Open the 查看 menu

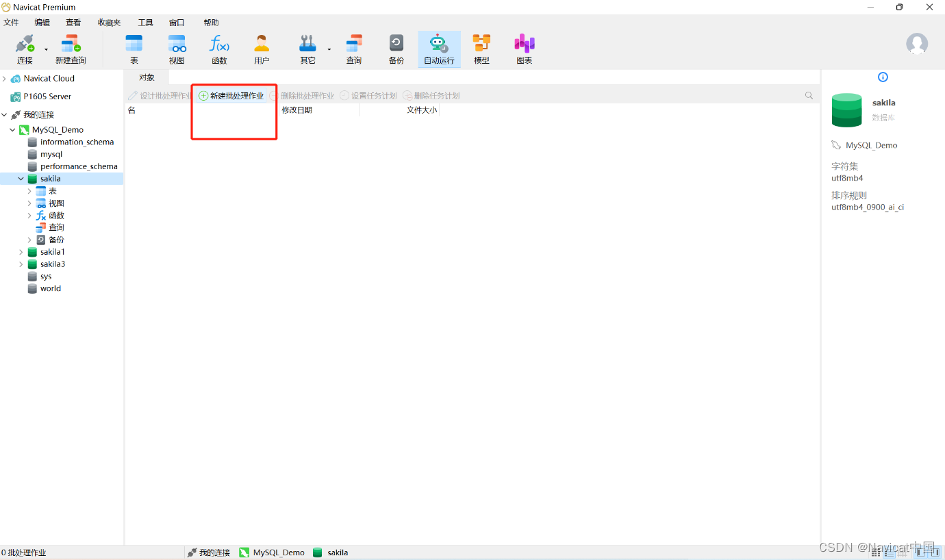tap(73, 23)
